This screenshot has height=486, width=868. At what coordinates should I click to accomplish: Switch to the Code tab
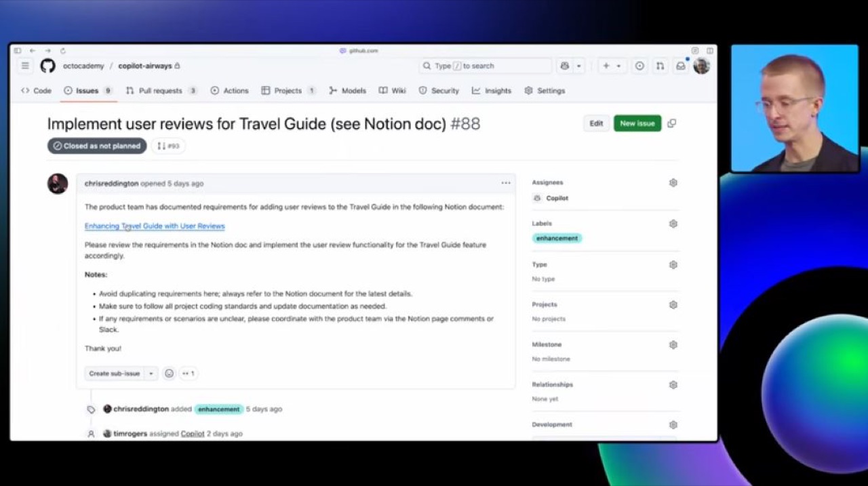(36, 90)
